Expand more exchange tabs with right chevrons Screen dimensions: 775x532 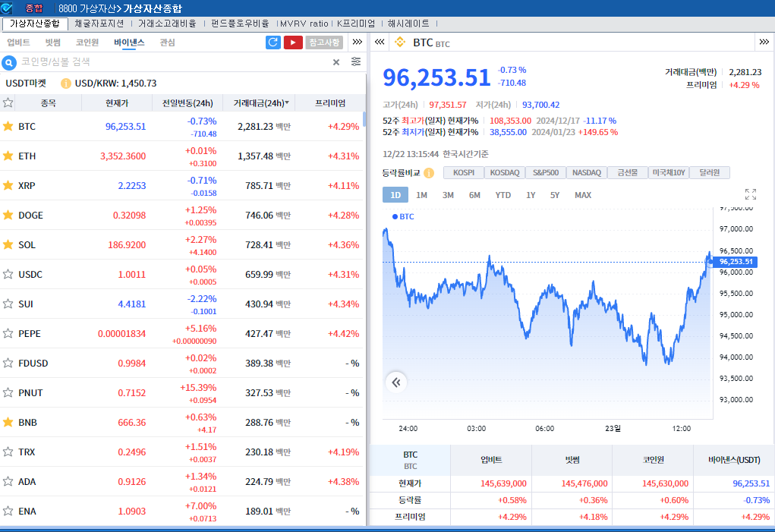point(358,42)
